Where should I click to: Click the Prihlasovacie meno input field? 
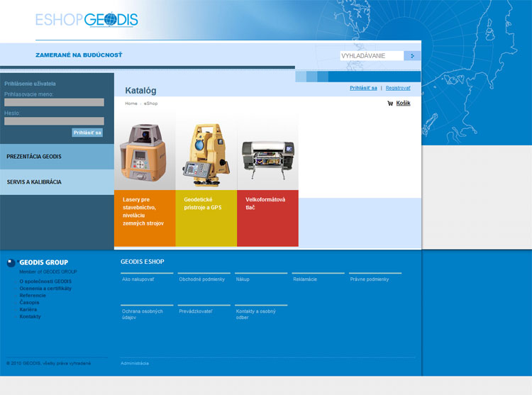tap(55, 102)
